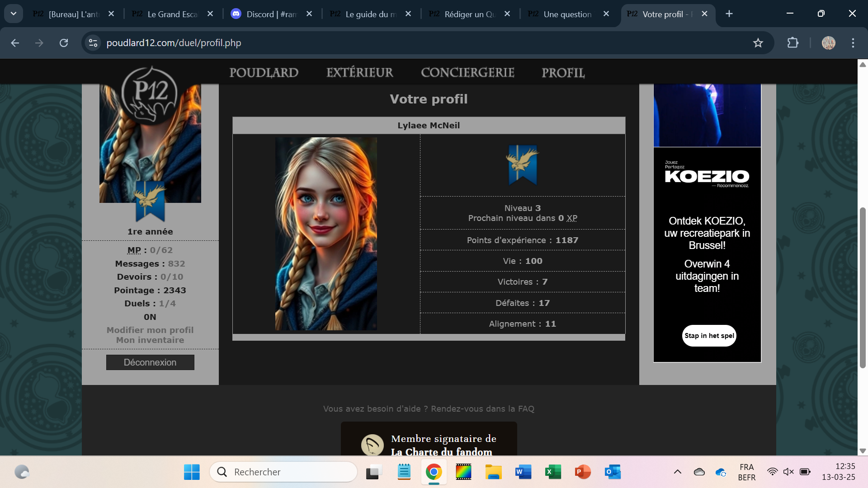Expand the tab search dropdown arrow
Viewport: 868px width, 488px height.
pos(14,14)
